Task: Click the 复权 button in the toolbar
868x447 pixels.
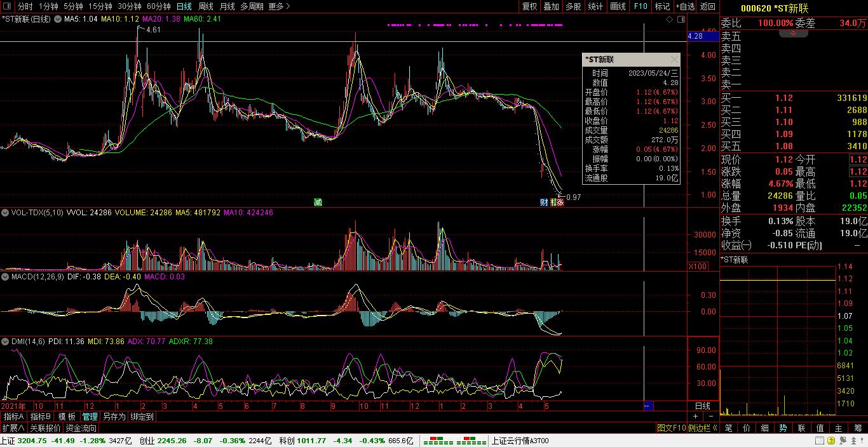Action: pos(529,6)
